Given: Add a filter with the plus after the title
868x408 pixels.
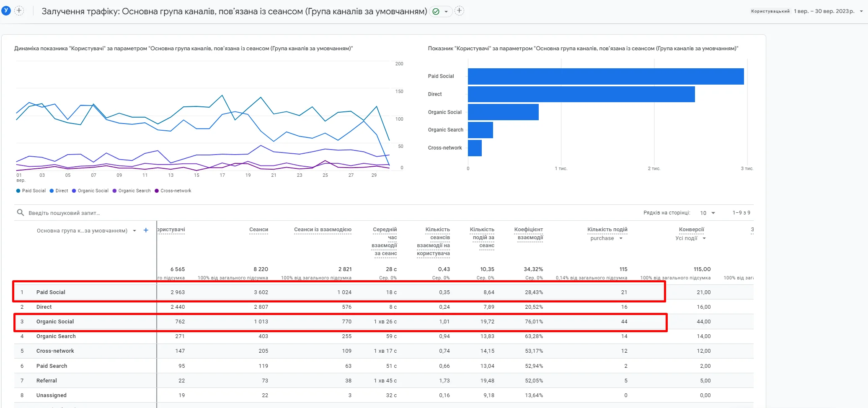Looking at the screenshot, I should click(x=459, y=11).
